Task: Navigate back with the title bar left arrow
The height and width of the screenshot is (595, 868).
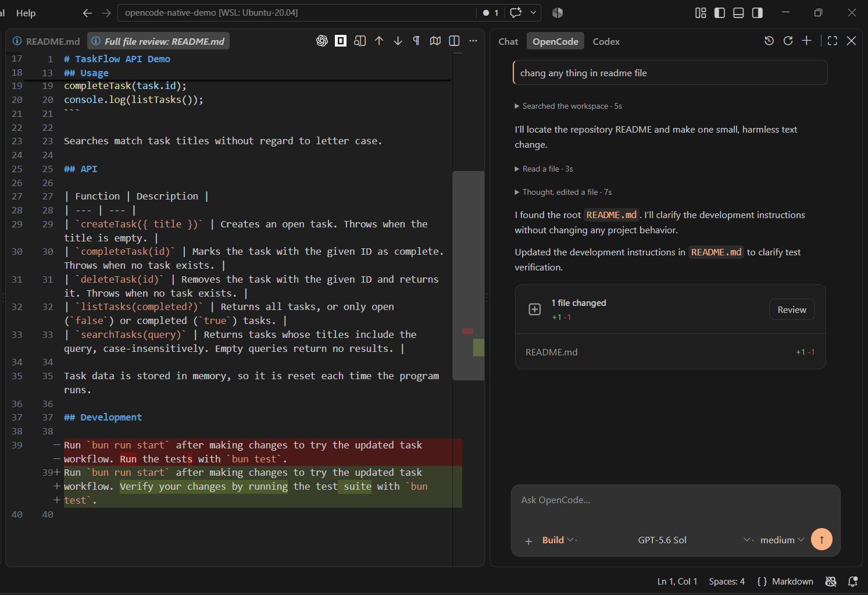Action: (88, 13)
